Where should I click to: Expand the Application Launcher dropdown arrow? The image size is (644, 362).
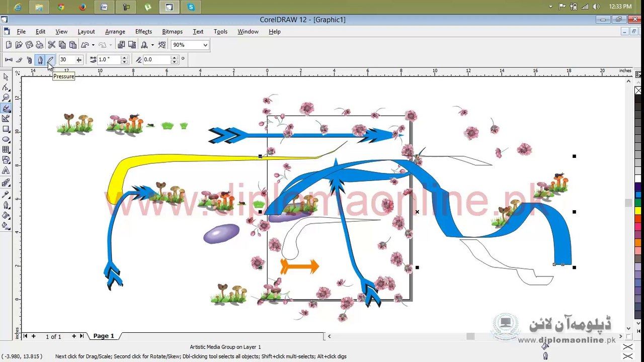click(152, 45)
